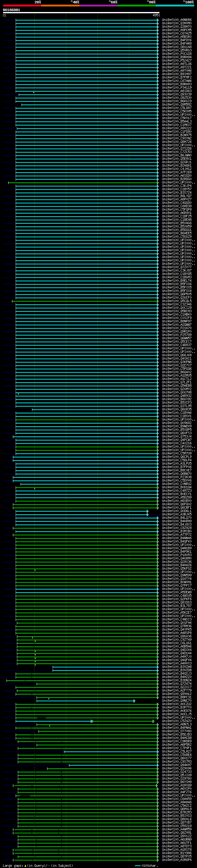The image size is (197, 868).
Task: Click the short cyan alignment bar for UniRef100_Q9NC70
Action: point(86,700)
